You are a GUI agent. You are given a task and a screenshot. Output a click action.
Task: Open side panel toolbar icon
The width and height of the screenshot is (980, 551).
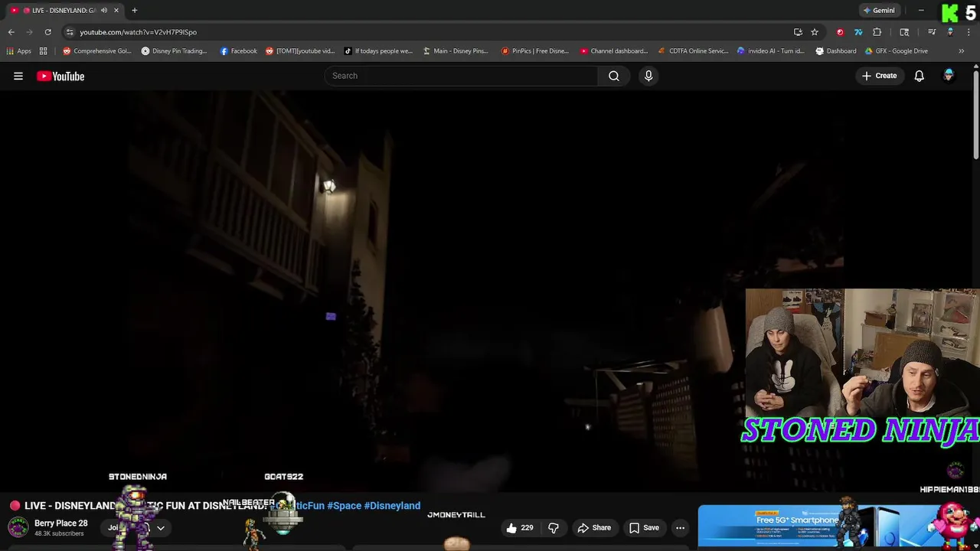(x=904, y=32)
